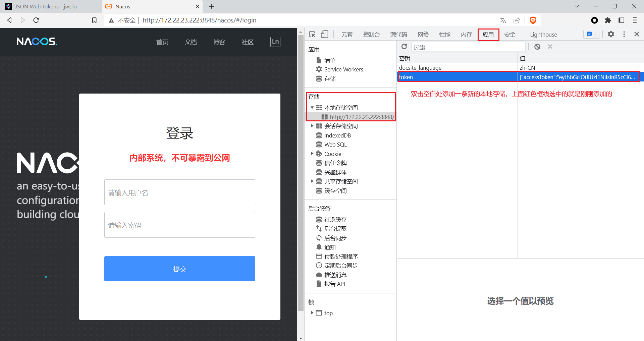Click the page vertical scrollbar thumb
Image resolution: width=644 pixels, height=341 pixels.
pyautogui.click(x=301, y=173)
